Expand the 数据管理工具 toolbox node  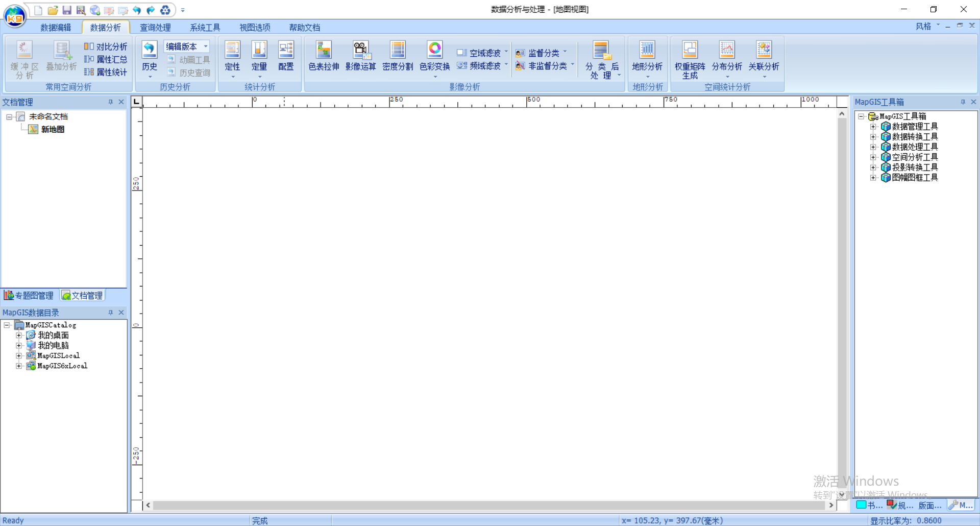873,127
